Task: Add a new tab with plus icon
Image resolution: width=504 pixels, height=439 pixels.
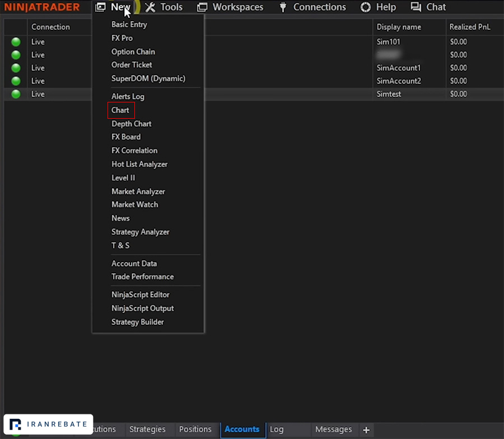Action: tap(366, 429)
